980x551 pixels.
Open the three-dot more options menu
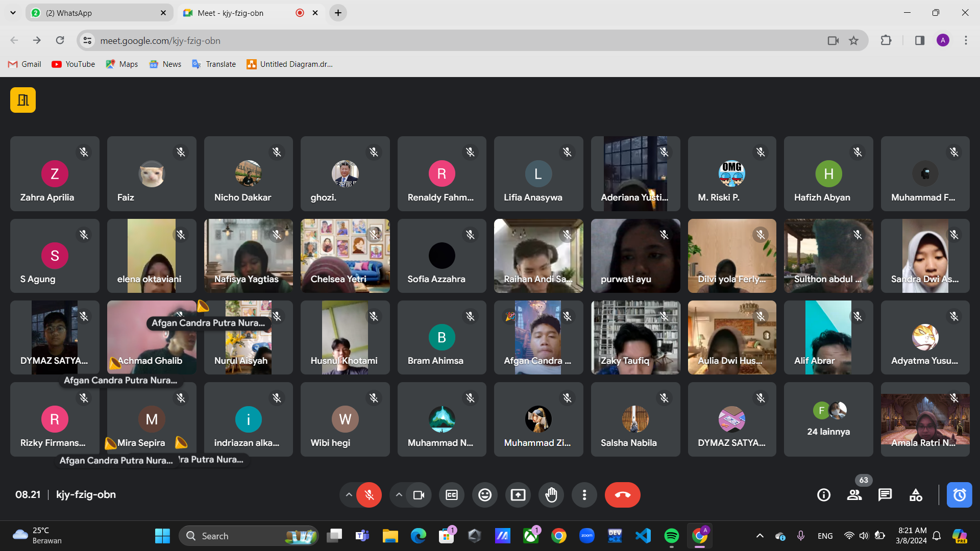click(x=584, y=495)
